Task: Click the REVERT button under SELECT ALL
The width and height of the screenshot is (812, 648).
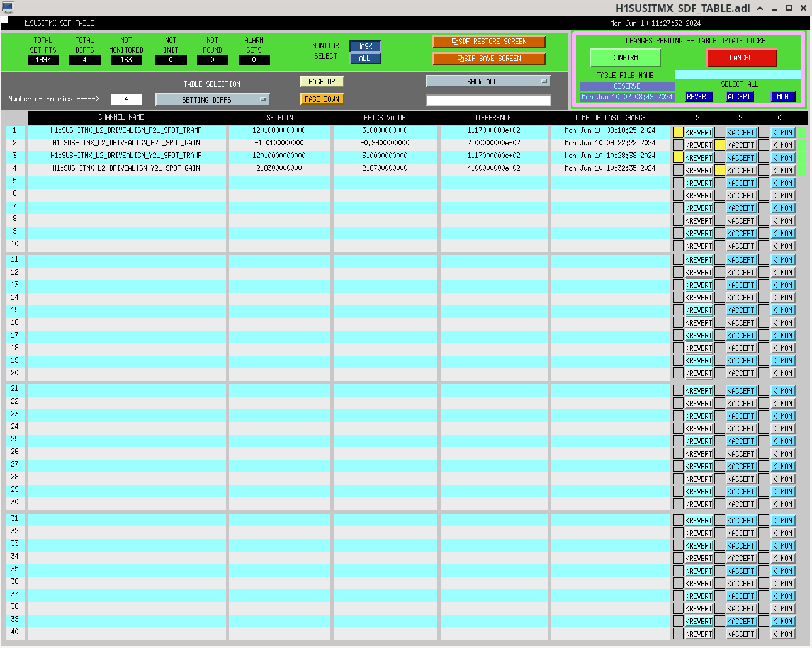Action: [698, 97]
